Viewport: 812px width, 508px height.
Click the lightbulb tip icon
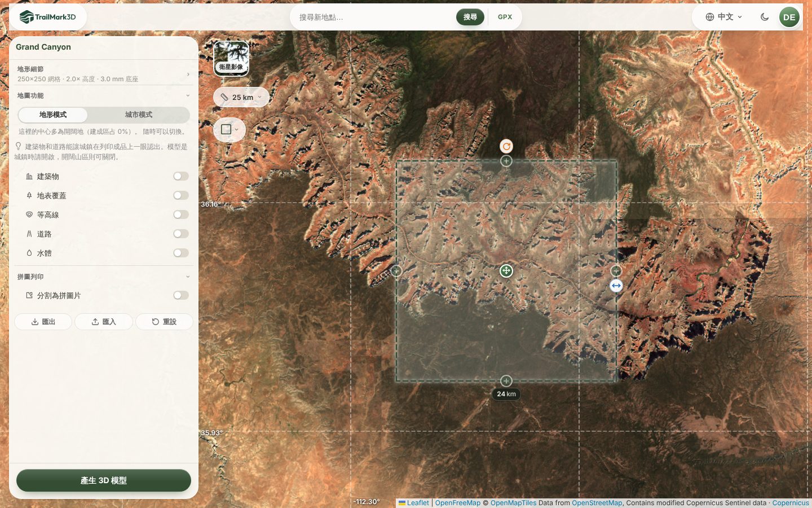(x=19, y=146)
